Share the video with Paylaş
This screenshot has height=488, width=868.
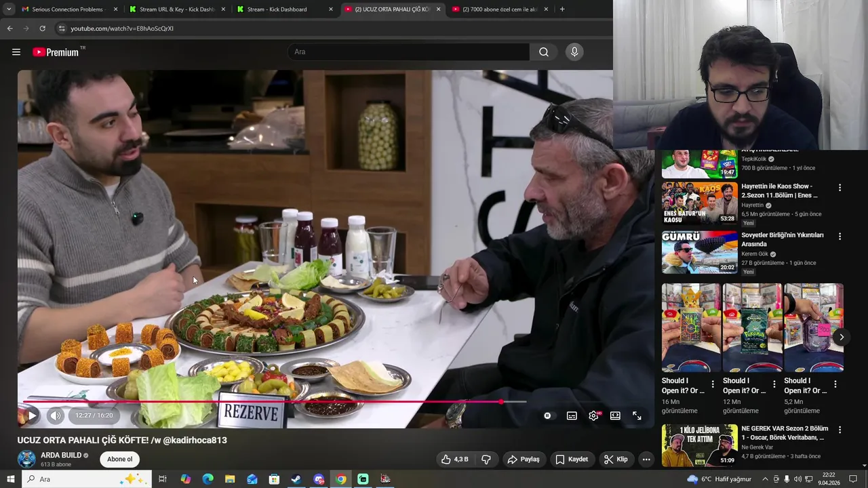[x=524, y=459]
